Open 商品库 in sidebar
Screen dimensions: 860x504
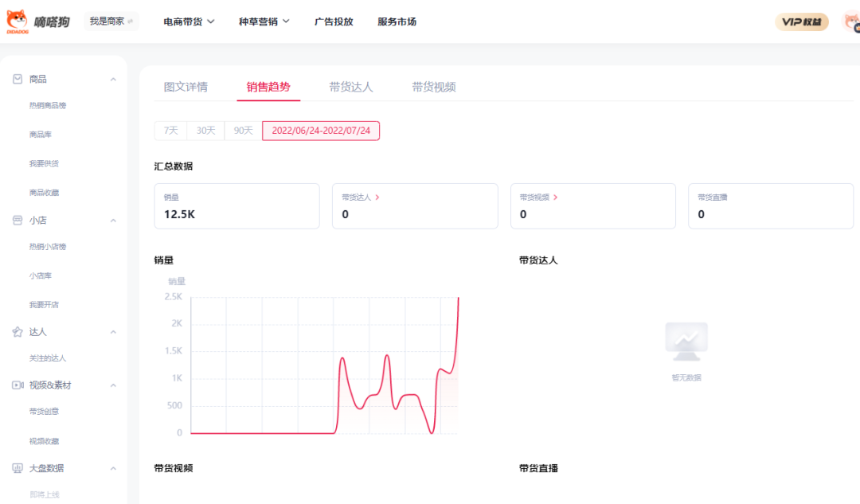pyautogui.click(x=40, y=135)
